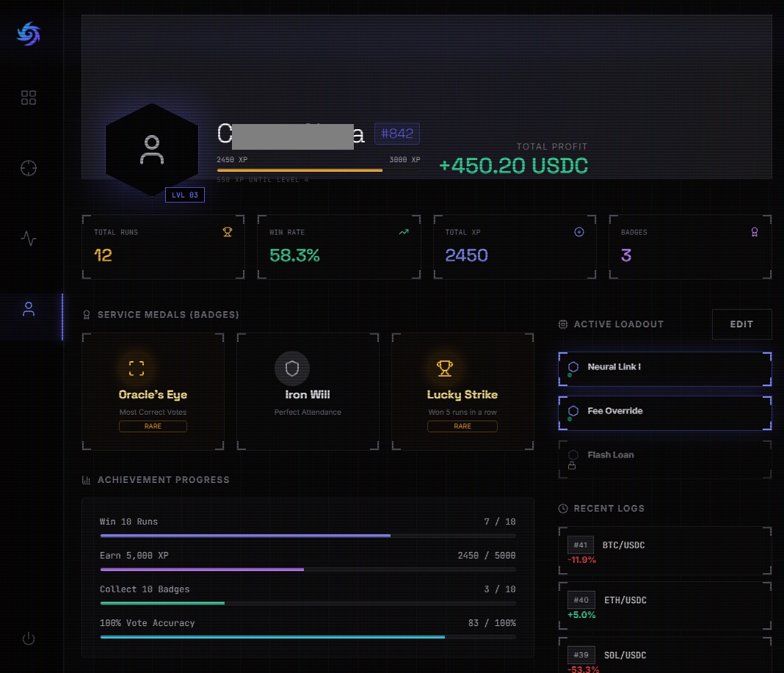Open the ETH/USDC log entry

665,606
